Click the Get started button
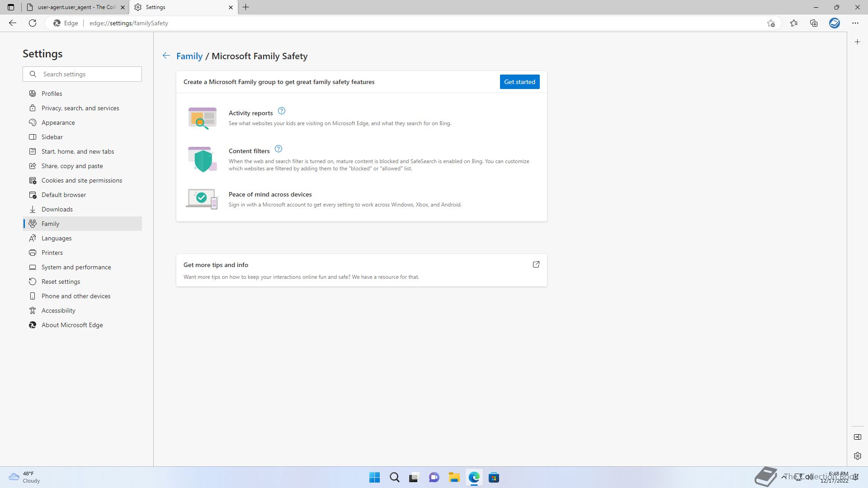Viewport: 868px width, 488px height. tap(519, 82)
